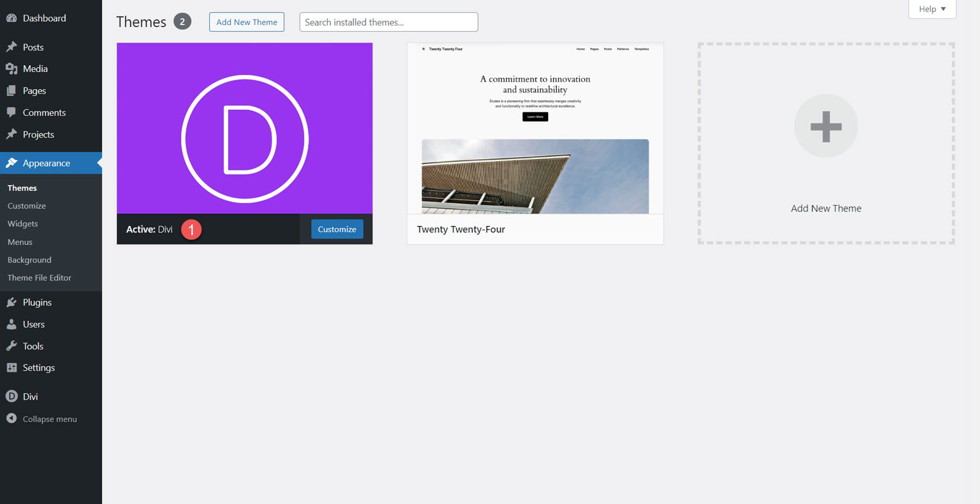Open the Divi theme options icon

12,396
